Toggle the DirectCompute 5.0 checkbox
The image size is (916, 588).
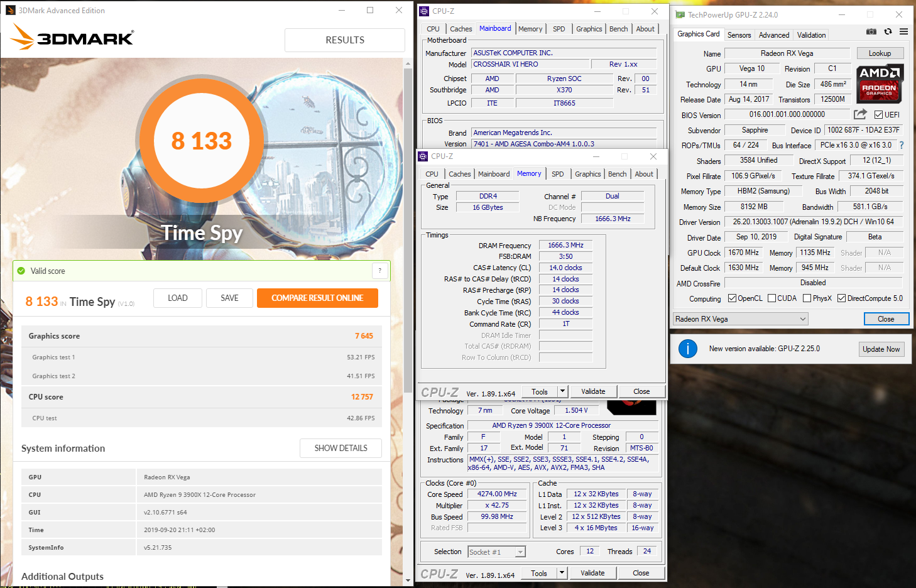(841, 298)
